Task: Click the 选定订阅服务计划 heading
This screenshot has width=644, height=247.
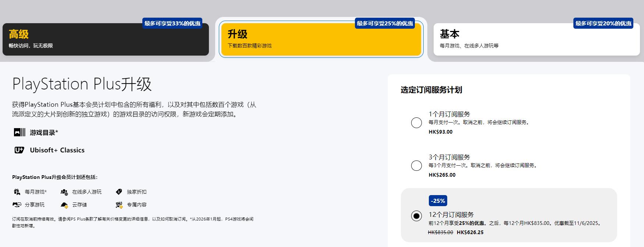Action: (x=431, y=90)
